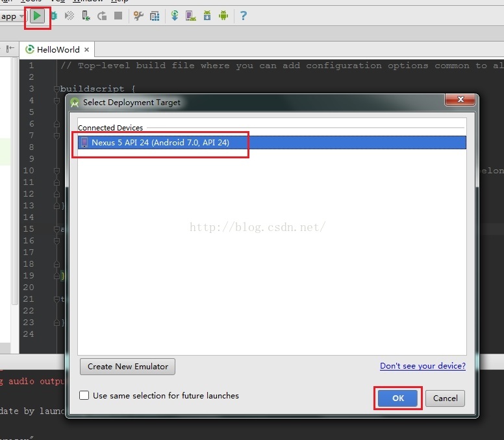Collapse the code fold marker on line 4
This screenshot has height=440, width=504.
[57, 101]
